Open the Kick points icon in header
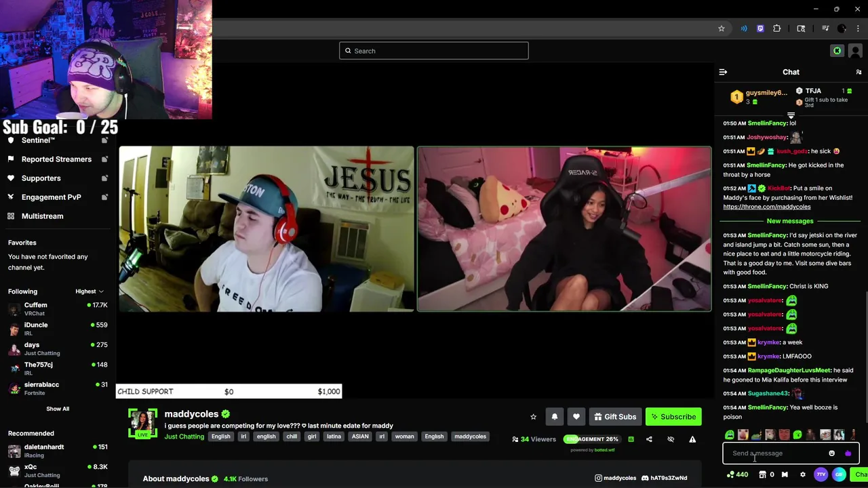The image size is (868, 488). (x=837, y=51)
